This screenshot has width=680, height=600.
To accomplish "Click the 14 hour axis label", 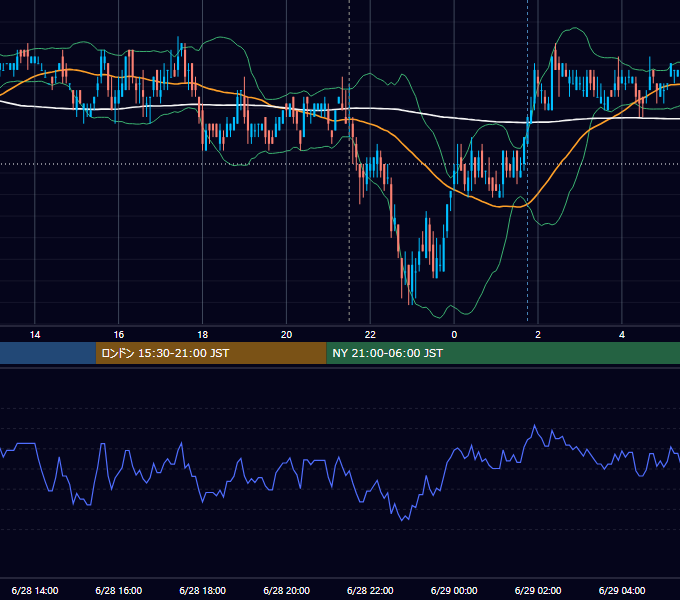I will pyautogui.click(x=35, y=334).
